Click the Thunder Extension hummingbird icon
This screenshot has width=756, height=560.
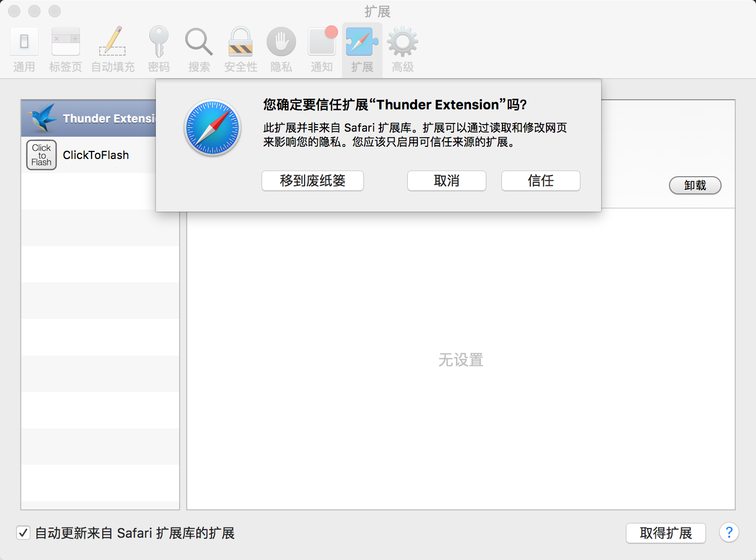(x=41, y=118)
